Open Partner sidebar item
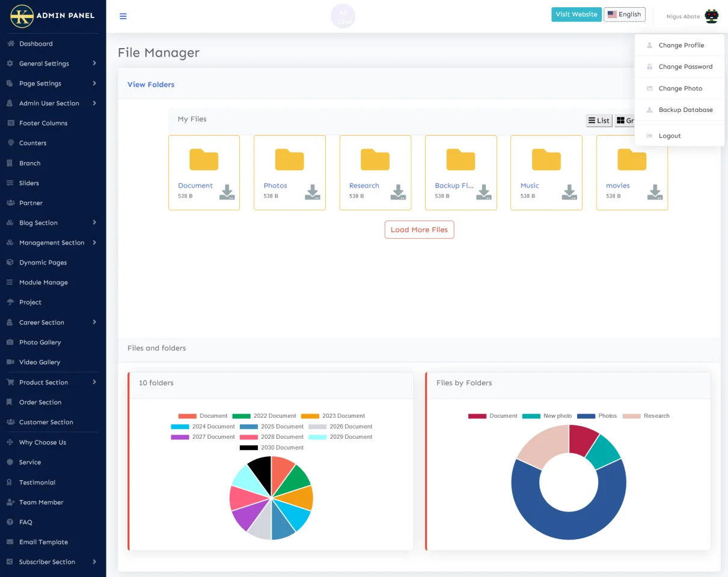 pos(53,203)
